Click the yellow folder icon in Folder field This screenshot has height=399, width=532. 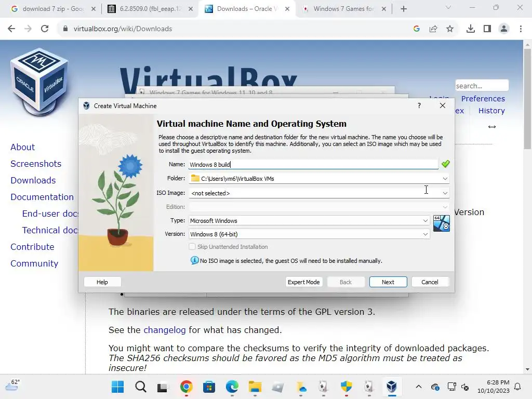click(195, 179)
